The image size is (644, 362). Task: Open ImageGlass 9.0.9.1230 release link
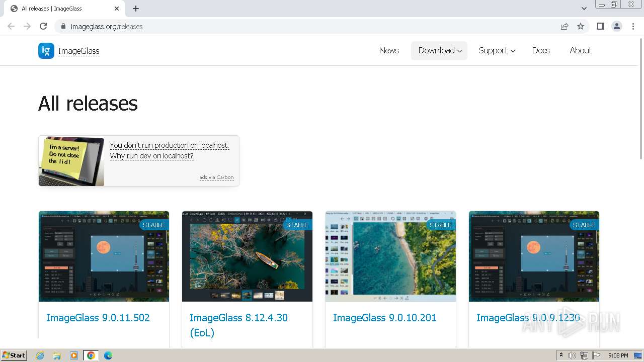(x=528, y=318)
